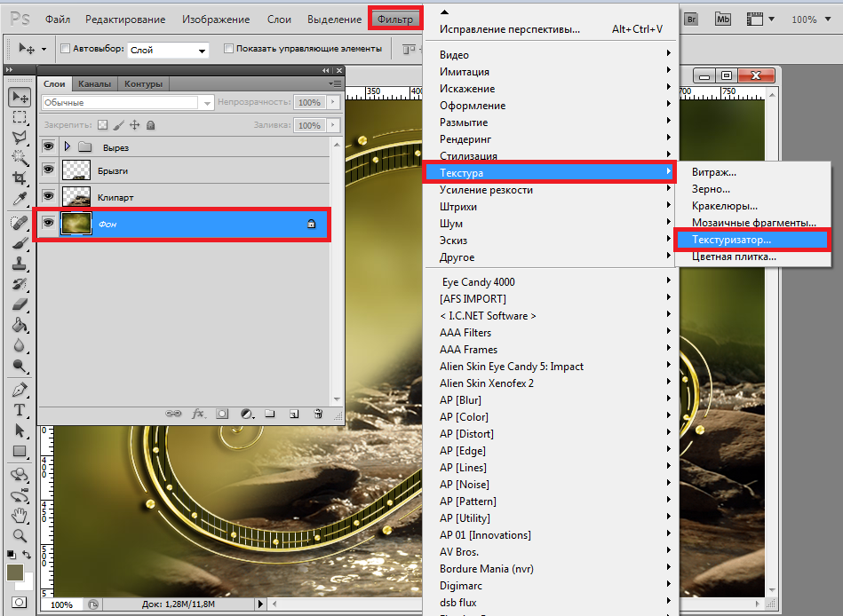
Task: Open the Слой auto-select dropdown
Action: (168, 50)
